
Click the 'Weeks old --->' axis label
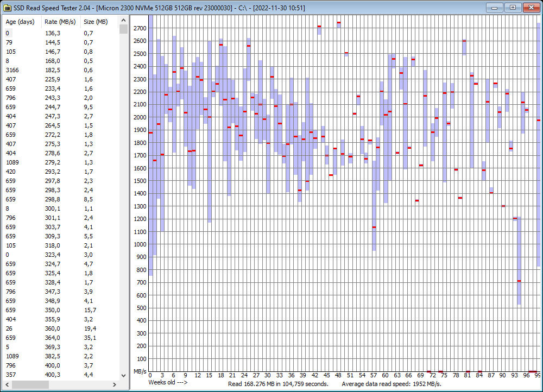(x=168, y=382)
